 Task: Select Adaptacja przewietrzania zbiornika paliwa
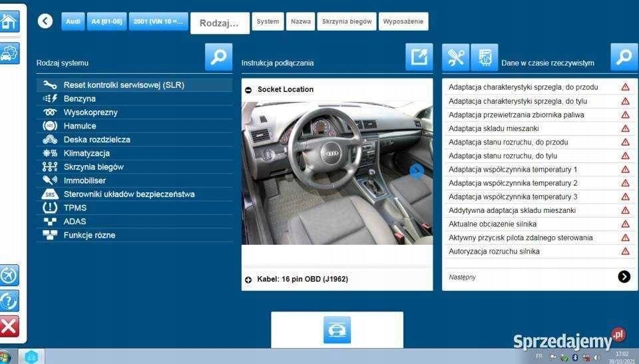[x=539, y=115]
